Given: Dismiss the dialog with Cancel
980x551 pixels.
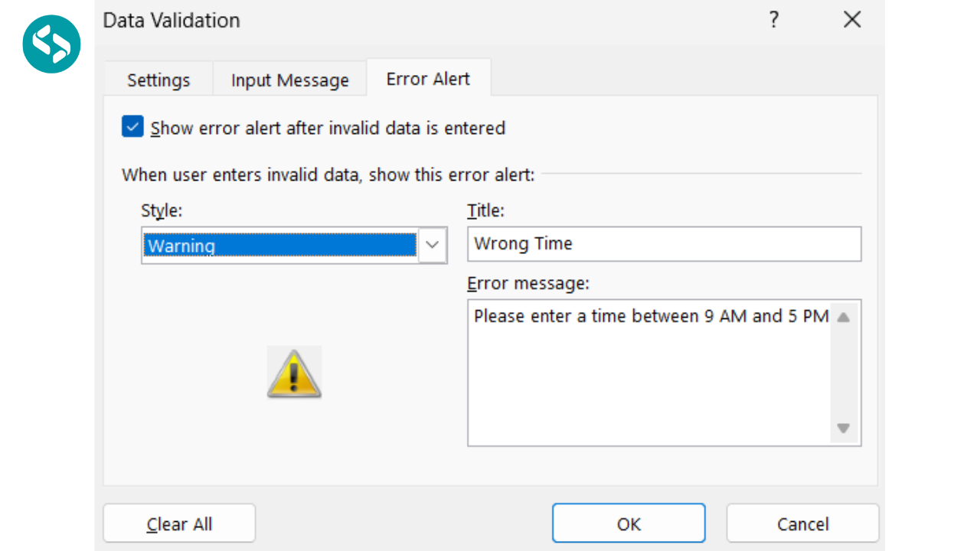Looking at the screenshot, I should [x=802, y=523].
